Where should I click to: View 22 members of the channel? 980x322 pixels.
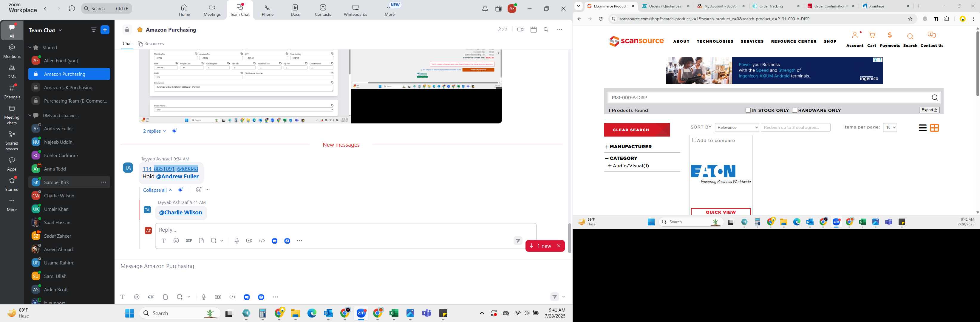coord(502,30)
